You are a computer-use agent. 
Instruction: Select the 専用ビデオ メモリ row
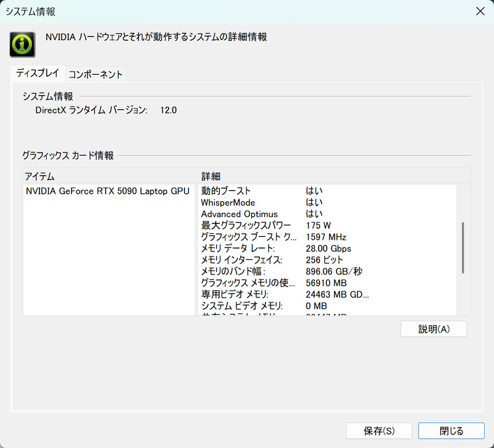(328, 294)
